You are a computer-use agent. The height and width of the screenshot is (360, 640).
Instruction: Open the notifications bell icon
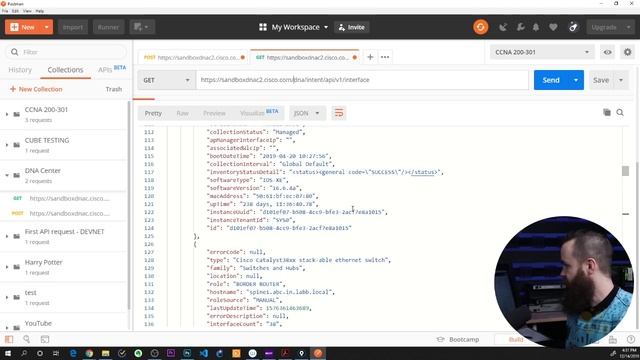(536, 27)
